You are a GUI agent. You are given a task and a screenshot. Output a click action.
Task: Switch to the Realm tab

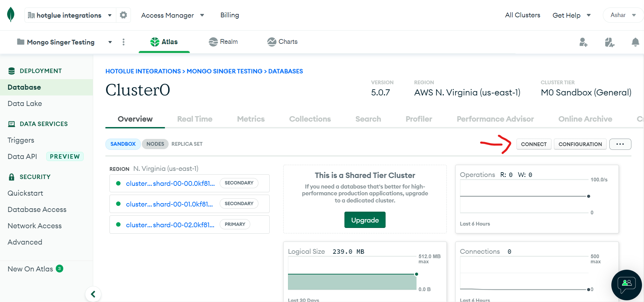click(x=223, y=42)
